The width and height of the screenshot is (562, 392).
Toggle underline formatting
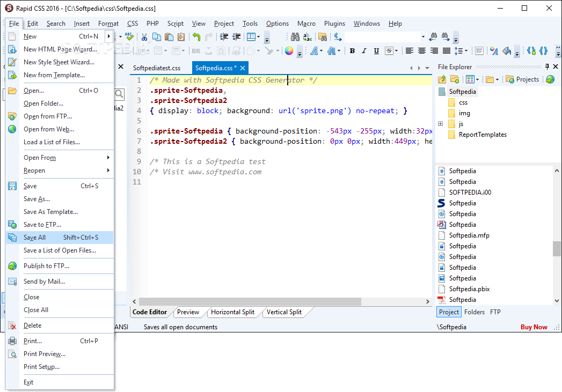[376, 51]
